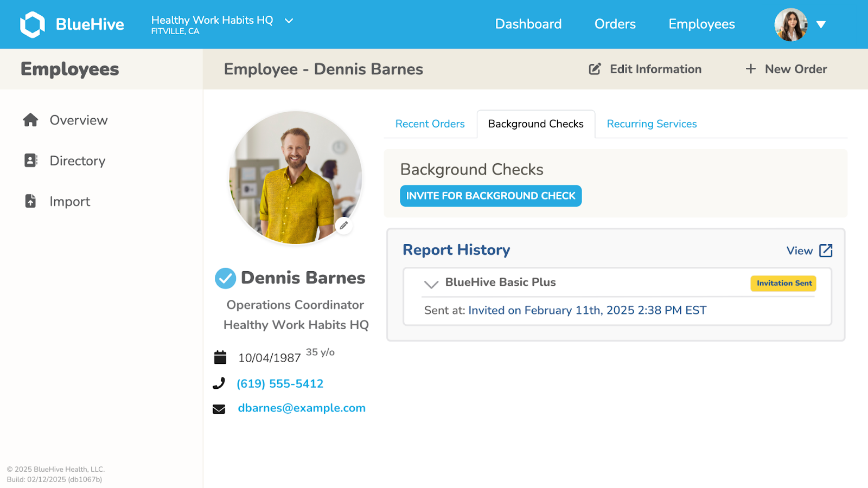Click the View link in Report History
868x488 pixels.
800,251
